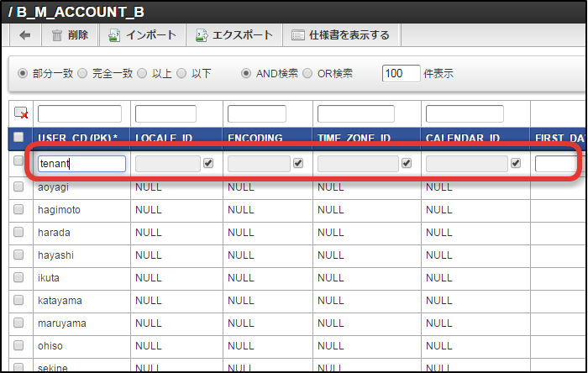Select the 完全一致 radio button
Viewport: 588px width, 373px height.
click(82, 73)
